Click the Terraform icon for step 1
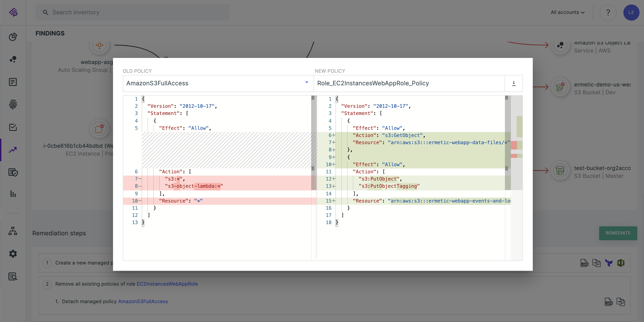Screen dimensions: 644x322 click(x=609, y=263)
